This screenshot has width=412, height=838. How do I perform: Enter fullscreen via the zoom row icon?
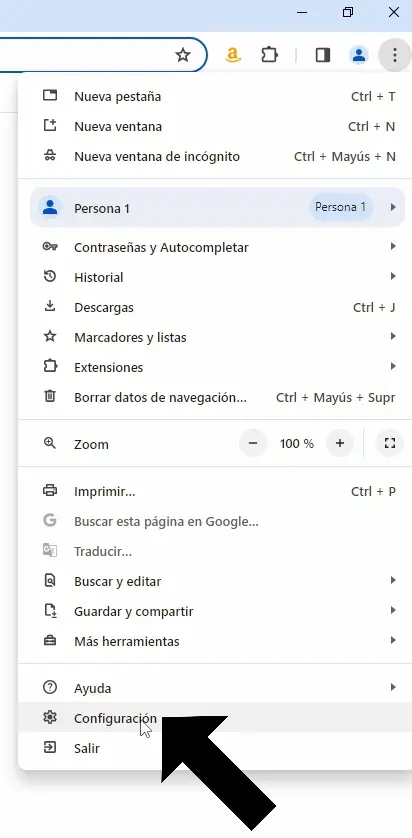click(390, 443)
